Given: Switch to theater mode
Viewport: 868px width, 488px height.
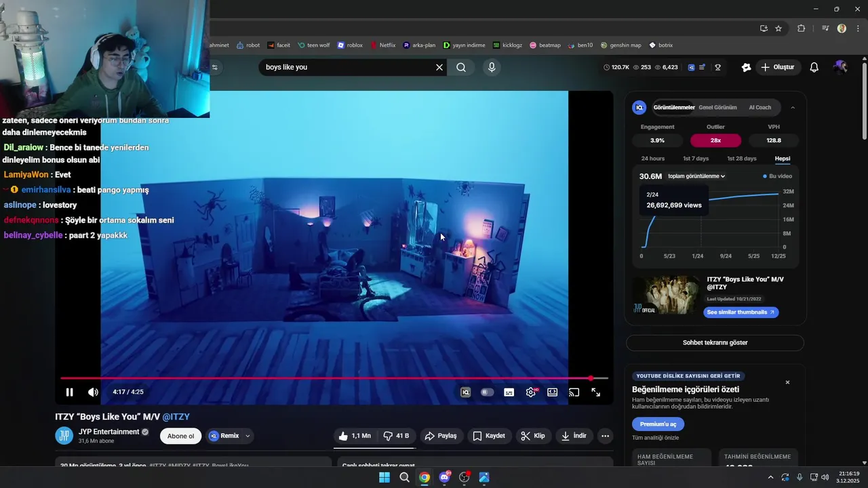Looking at the screenshot, I should (553, 392).
